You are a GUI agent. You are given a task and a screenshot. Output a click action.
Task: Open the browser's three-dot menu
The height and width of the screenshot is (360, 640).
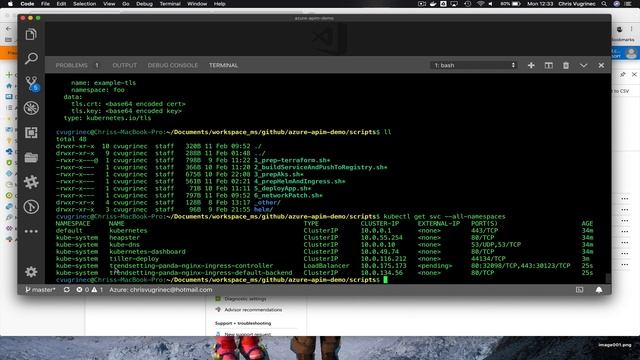[x=631, y=29]
